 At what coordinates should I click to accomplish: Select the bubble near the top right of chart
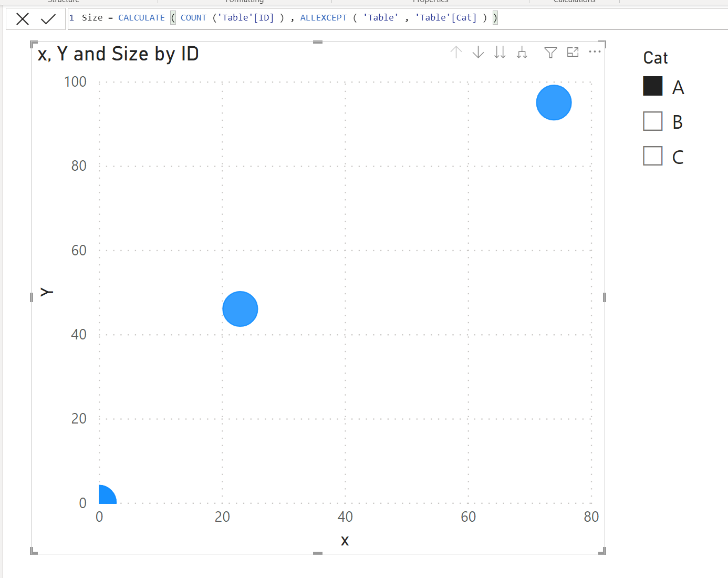click(x=554, y=102)
